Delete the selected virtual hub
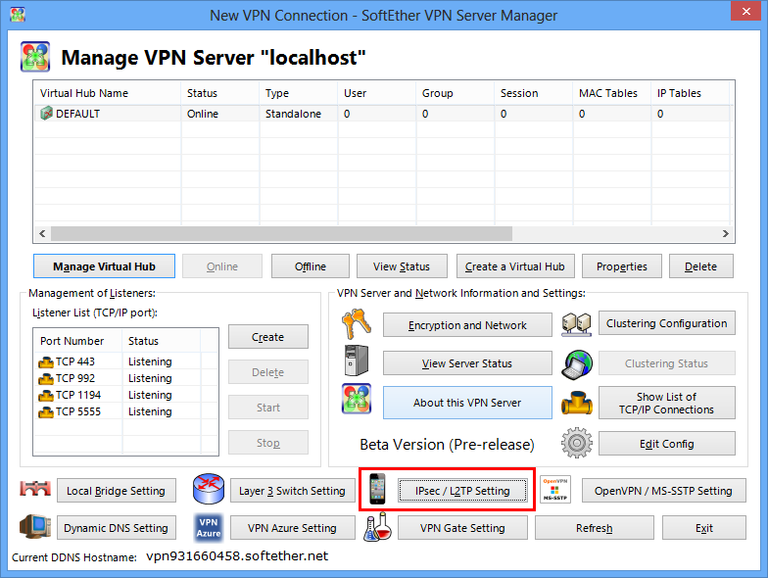This screenshot has height=578, width=768. [x=701, y=266]
